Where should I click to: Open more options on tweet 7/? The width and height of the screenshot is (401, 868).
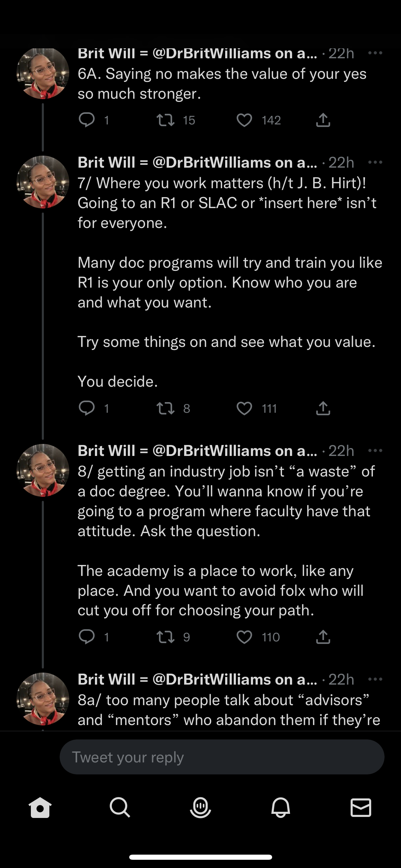tap(375, 162)
